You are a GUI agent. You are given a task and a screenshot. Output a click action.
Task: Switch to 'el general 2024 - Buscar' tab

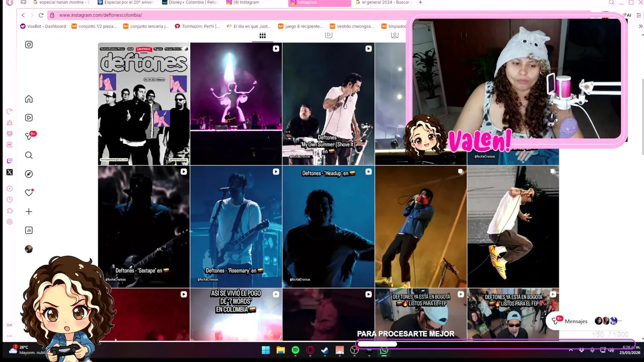[384, 3]
